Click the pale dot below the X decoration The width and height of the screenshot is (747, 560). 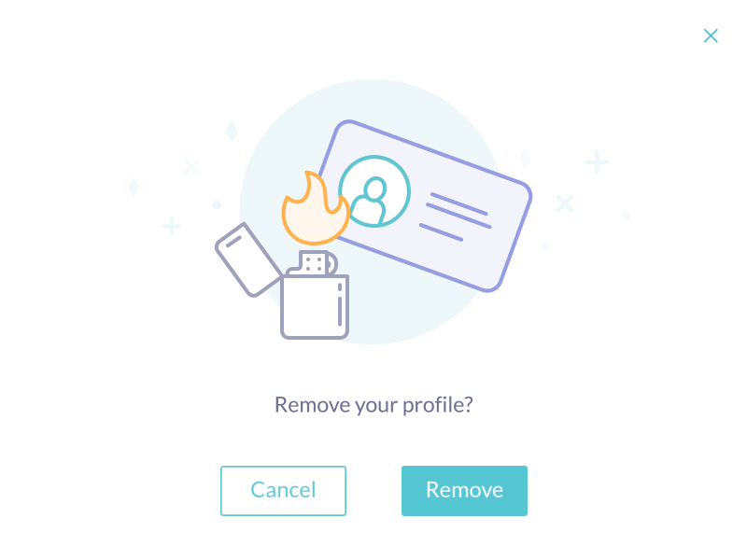545,246
